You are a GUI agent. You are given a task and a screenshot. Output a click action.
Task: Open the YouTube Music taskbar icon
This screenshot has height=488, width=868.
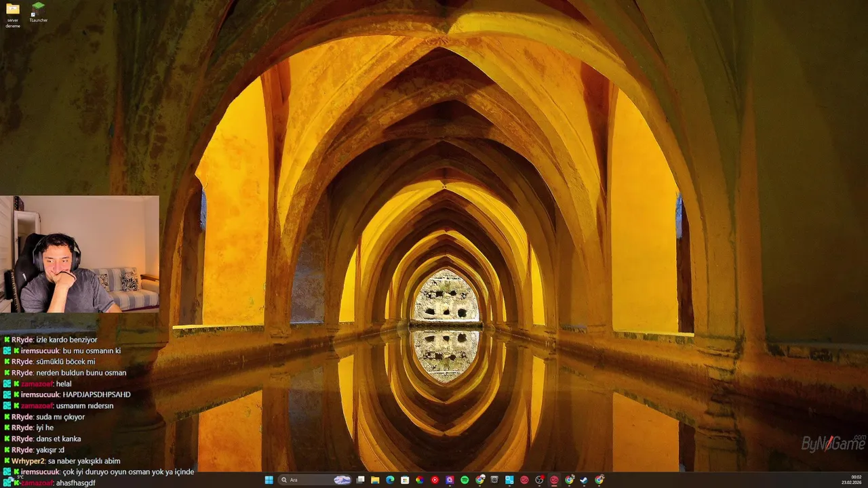coord(435,480)
